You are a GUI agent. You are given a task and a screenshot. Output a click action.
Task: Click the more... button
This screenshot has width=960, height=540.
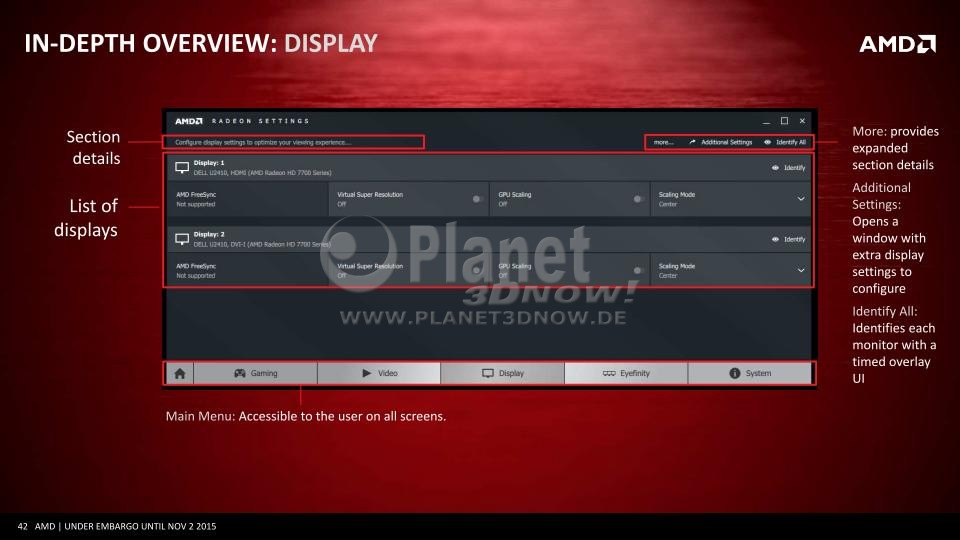[x=663, y=142]
